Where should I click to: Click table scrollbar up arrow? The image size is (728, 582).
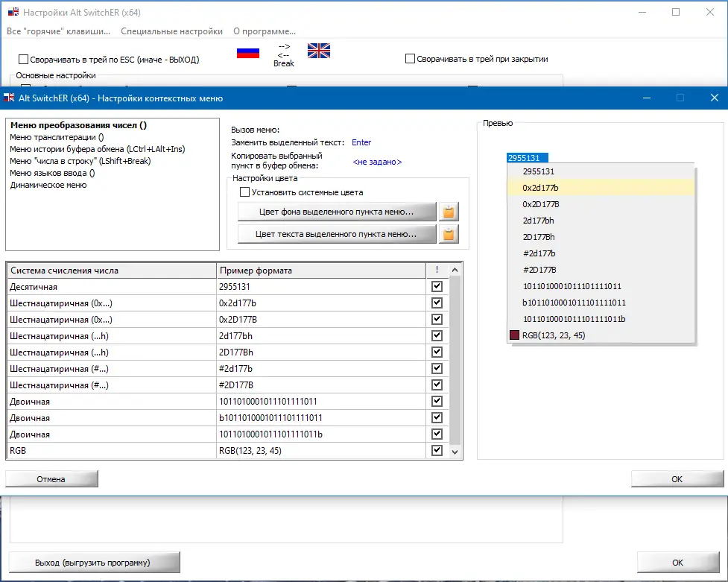point(455,270)
